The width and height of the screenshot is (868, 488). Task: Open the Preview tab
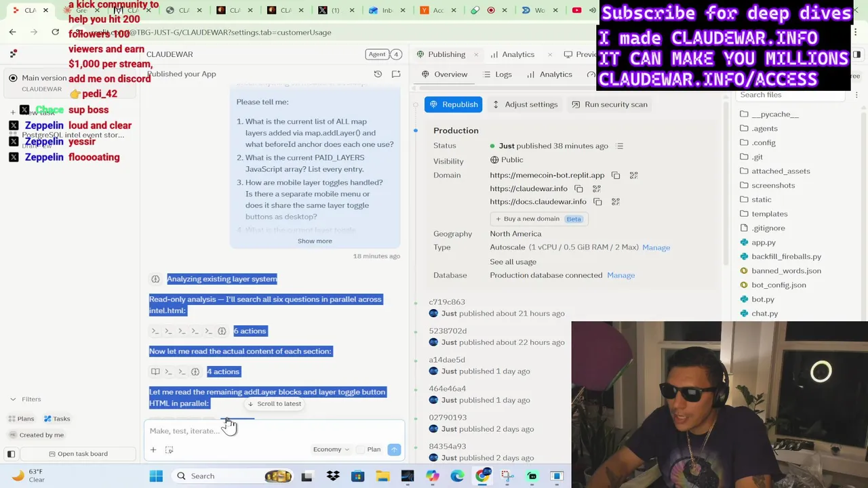(580, 54)
